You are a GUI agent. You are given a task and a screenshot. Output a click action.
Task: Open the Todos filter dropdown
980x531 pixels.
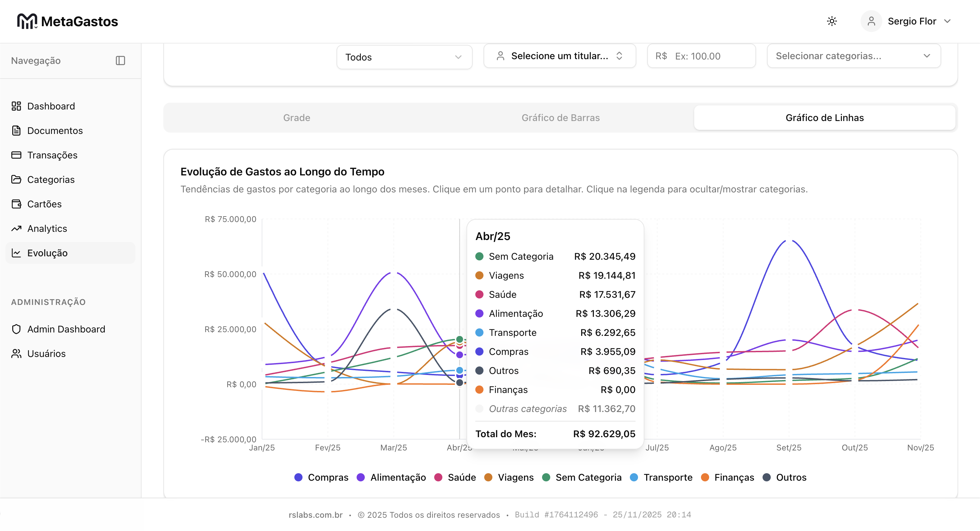[404, 57]
